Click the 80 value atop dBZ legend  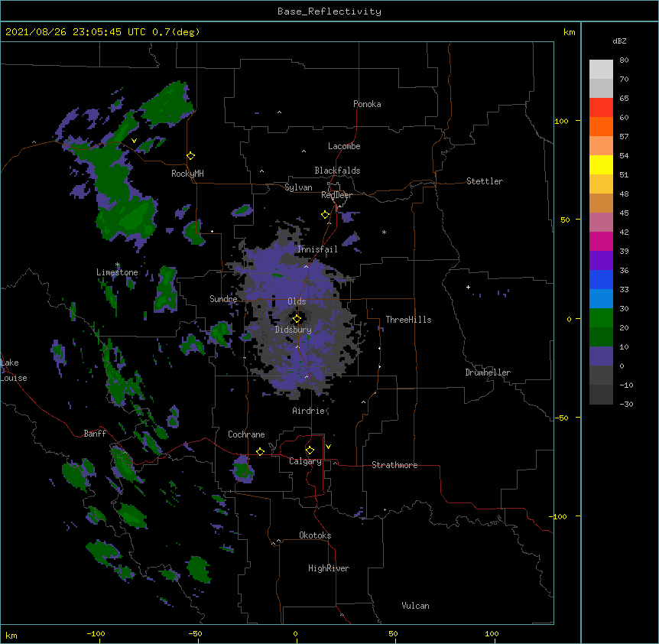click(624, 60)
